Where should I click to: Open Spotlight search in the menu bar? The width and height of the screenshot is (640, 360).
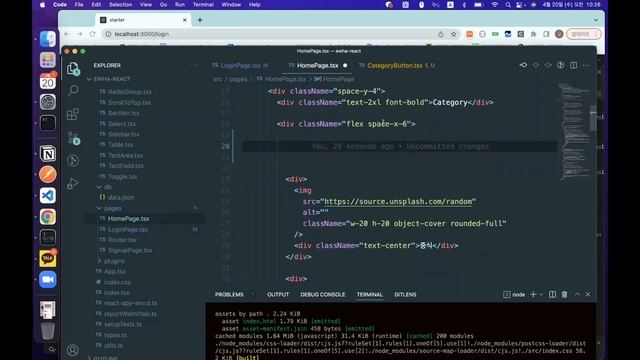click(x=508, y=5)
